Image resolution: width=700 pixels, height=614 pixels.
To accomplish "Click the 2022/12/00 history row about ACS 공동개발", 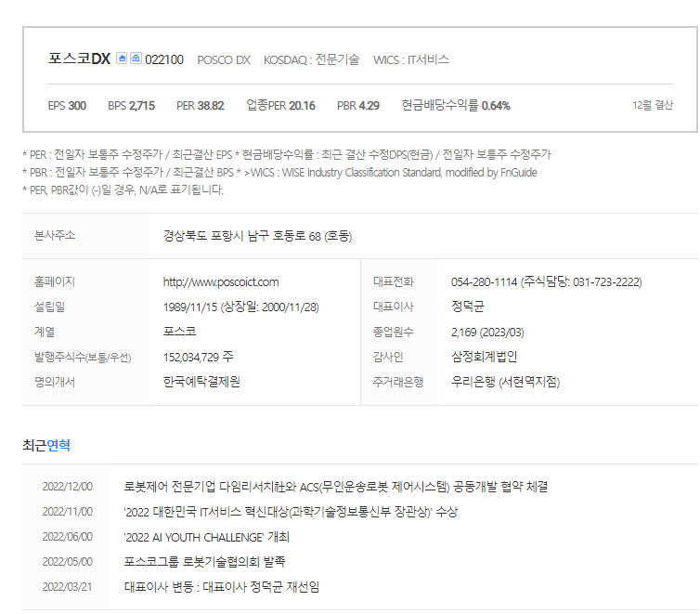I will tap(336, 487).
